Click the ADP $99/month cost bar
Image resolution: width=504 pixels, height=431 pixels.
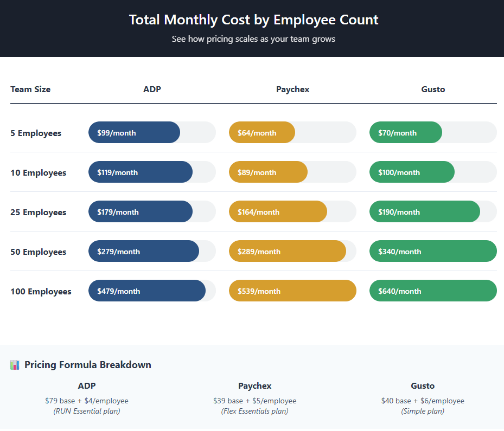tap(135, 132)
